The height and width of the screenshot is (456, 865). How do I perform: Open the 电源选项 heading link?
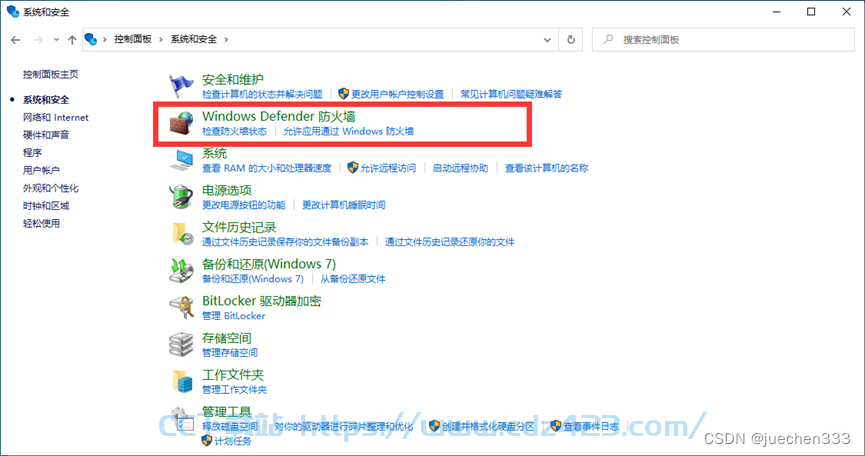tap(227, 190)
